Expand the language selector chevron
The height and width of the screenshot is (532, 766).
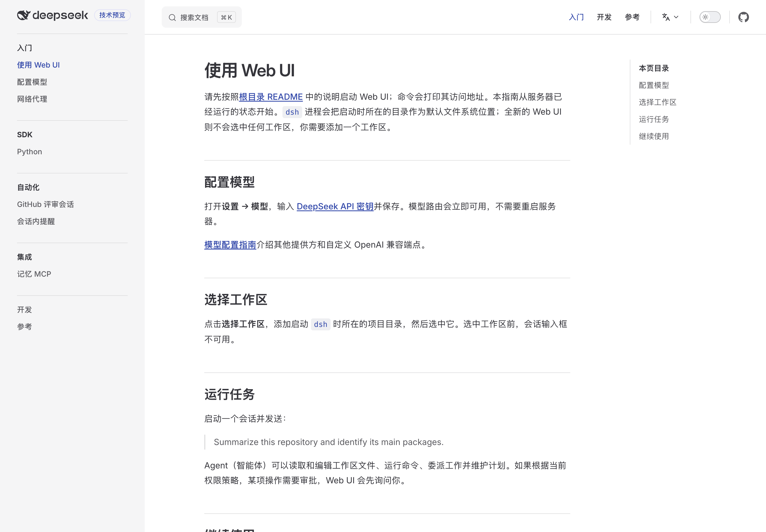pyautogui.click(x=676, y=17)
